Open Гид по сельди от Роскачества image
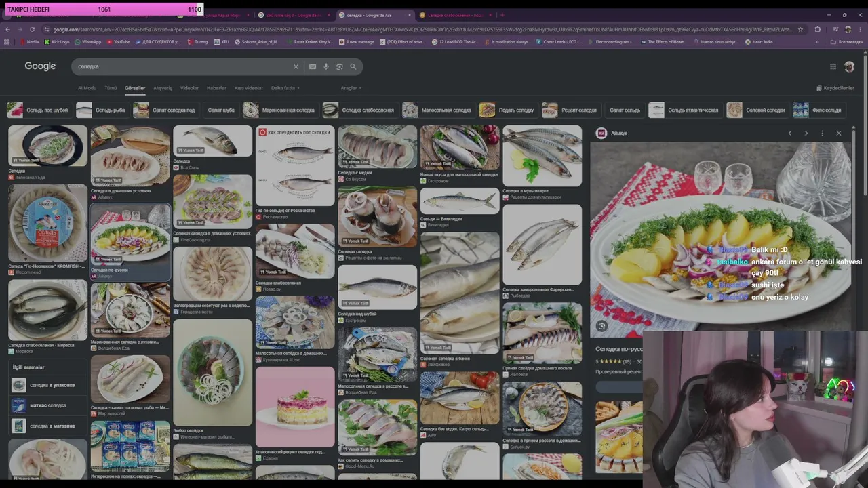This screenshot has height=488, width=868. click(x=295, y=165)
